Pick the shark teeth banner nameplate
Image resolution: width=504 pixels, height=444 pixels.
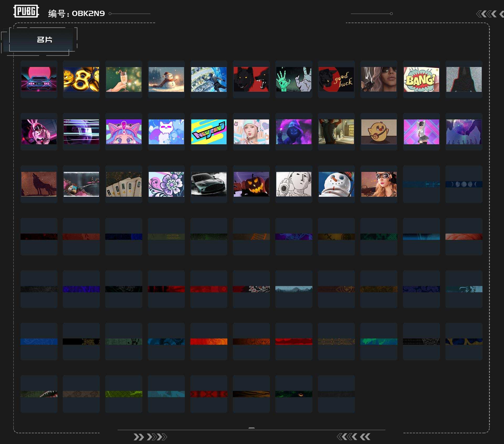click(x=39, y=394)
